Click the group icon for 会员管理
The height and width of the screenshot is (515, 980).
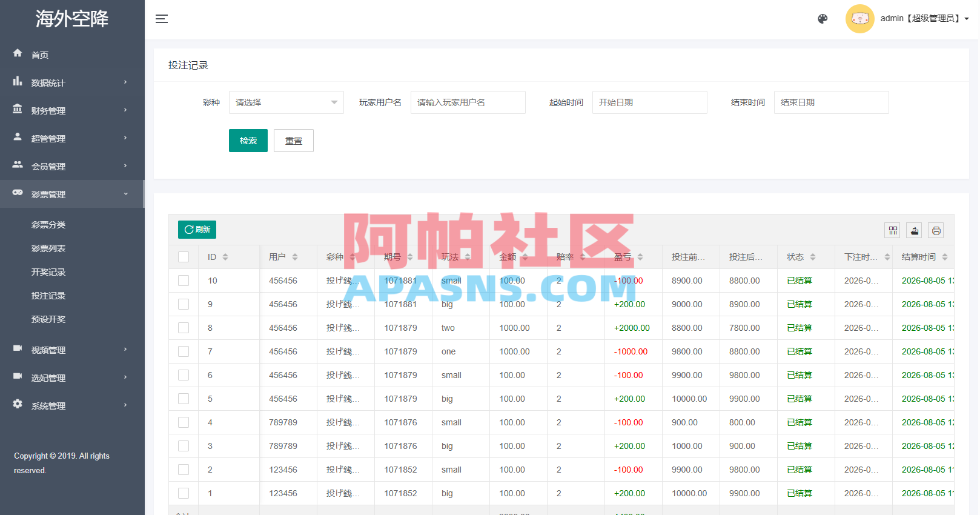[x=18, y=165]
